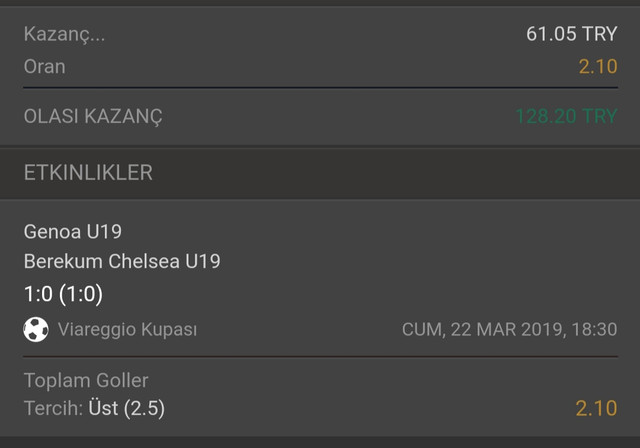
Task: Click the year 2019 in event date
Action: point(543,330)
